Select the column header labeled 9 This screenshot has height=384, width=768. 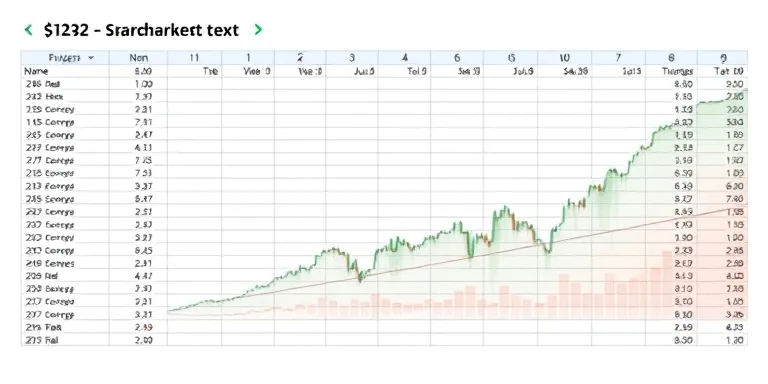pyautogui.click(x=723, y=58)
